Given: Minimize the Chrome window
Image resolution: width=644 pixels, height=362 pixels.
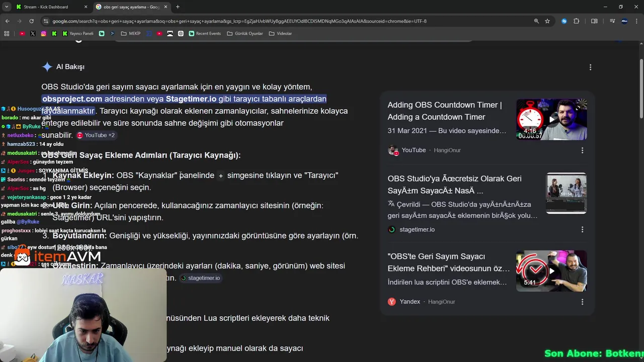Looking at the screenshot, I should pyautogui.click(x=605, y=7).
